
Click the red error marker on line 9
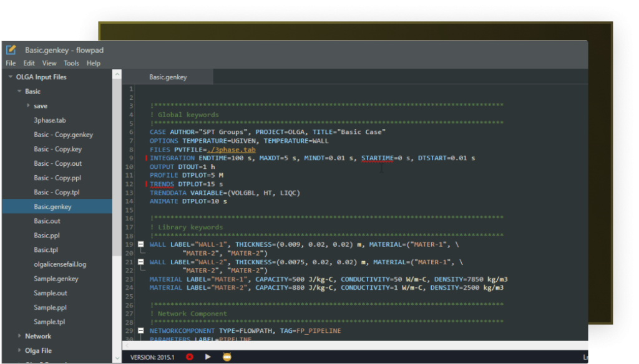[147, 158]
